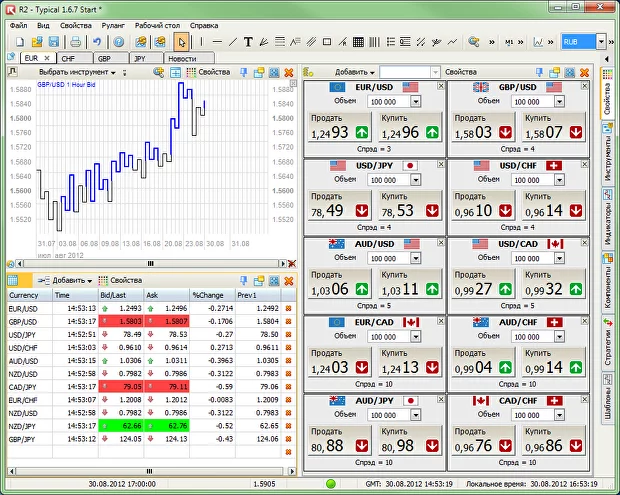Click the chart's horizontal scrollbar

tap(150, 263)
